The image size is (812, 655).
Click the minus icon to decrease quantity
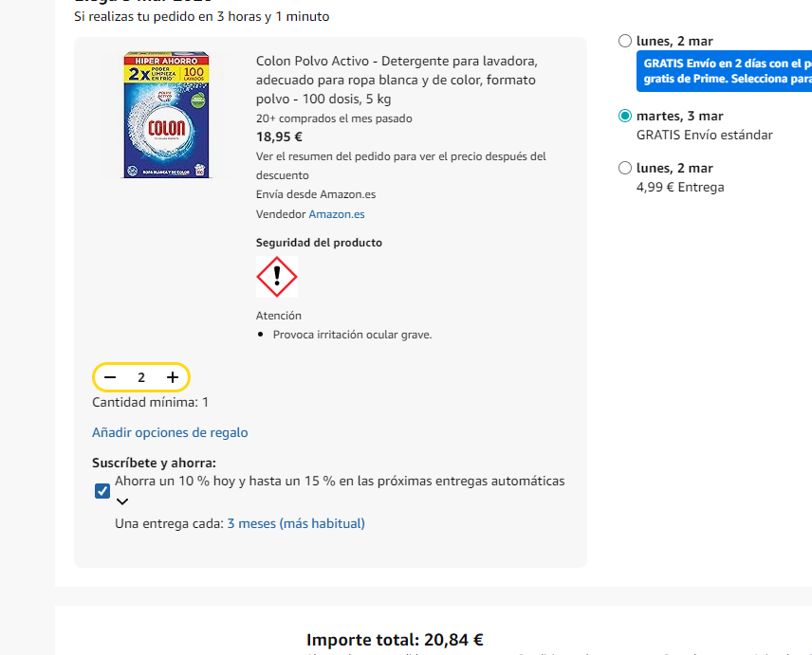(111, 376)
